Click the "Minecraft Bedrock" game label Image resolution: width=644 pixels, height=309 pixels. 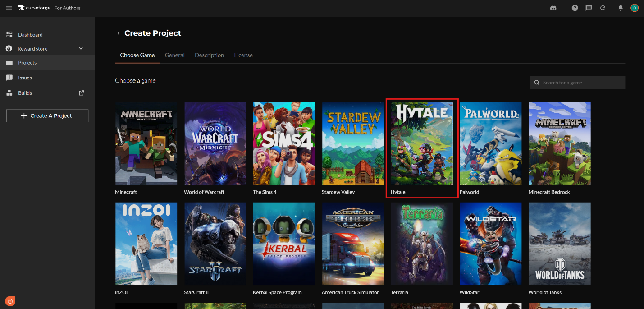tap(549, 192)
